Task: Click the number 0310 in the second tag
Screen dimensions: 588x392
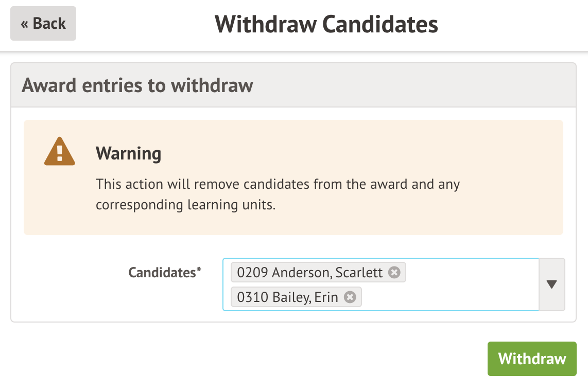Action: pyautogui.click(x=252, y=297)
